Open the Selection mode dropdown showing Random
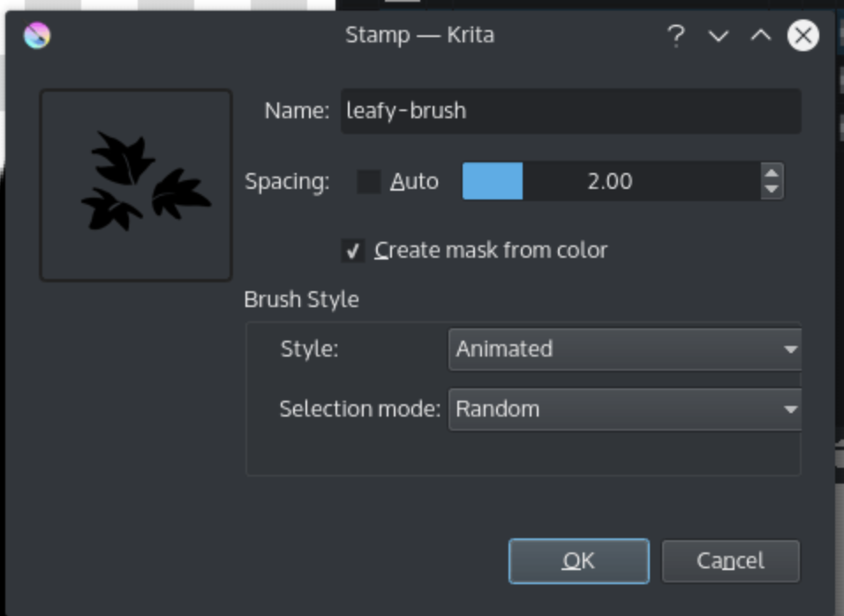Screen dimensions: 844x616 point(624,409)
